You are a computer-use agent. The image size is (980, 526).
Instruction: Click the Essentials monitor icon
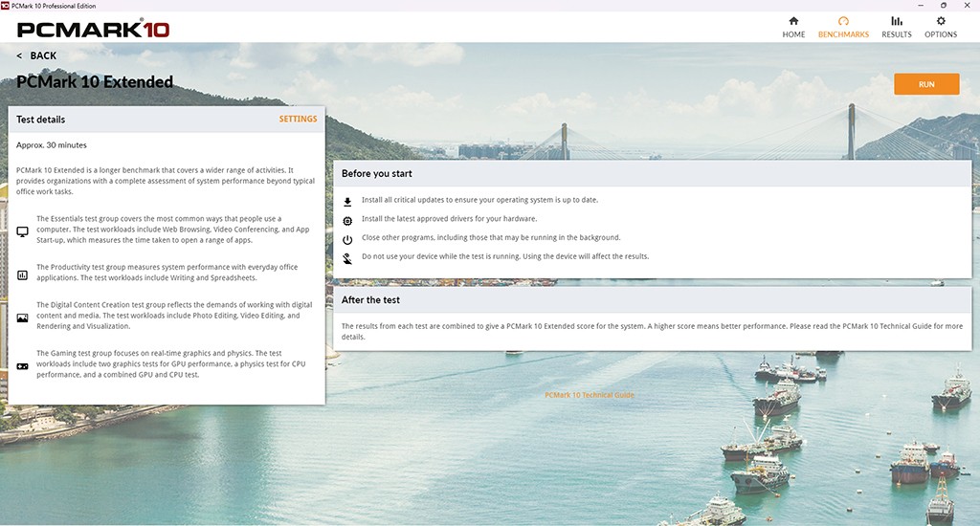click(23, 231)
